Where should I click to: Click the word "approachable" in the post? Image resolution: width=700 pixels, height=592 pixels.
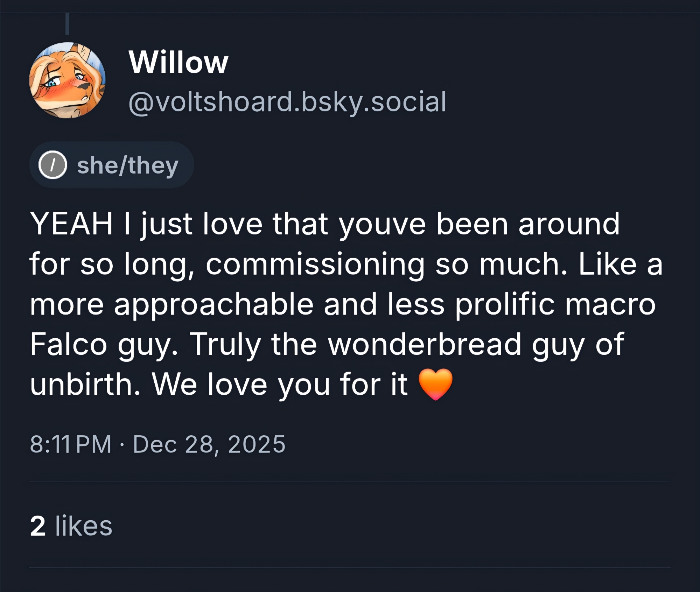(213, 304)
